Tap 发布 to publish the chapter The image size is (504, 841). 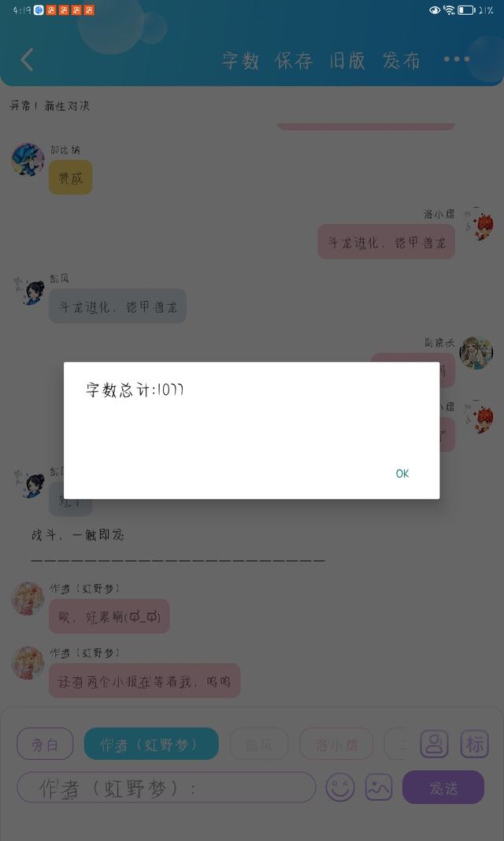pos(401,61)
